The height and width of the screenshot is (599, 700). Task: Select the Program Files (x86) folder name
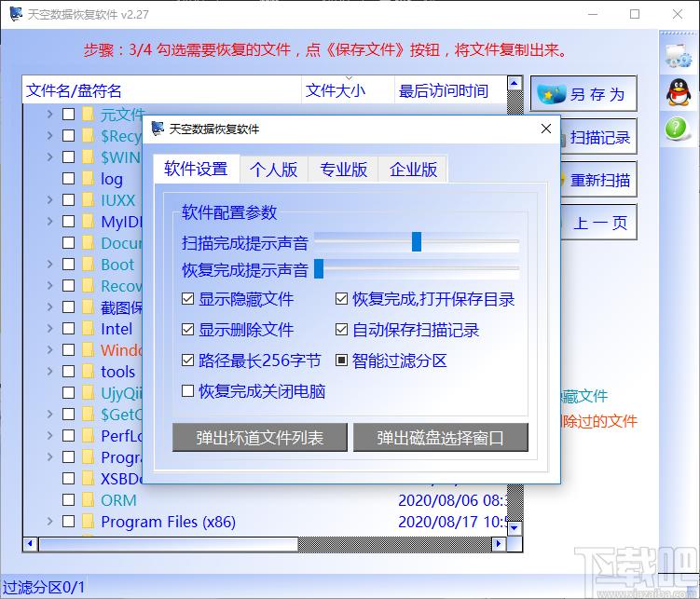tap(169, 522)
